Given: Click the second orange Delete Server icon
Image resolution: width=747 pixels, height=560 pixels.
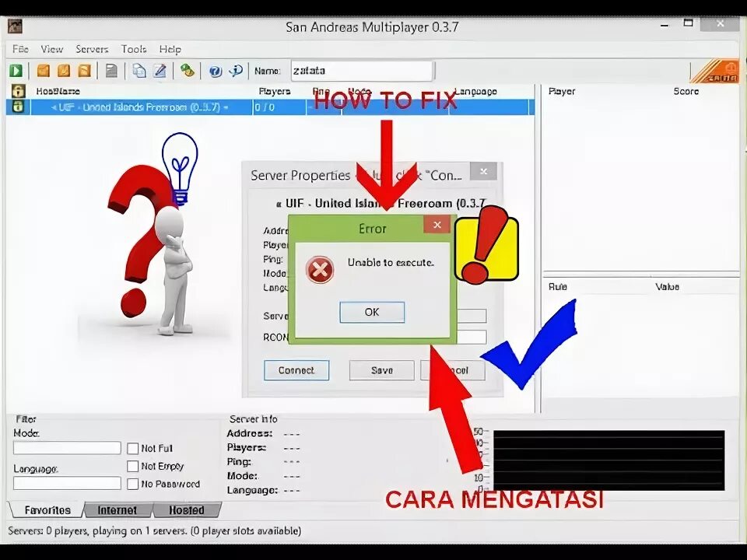Looking at the screenshot, I should point(64,71).
